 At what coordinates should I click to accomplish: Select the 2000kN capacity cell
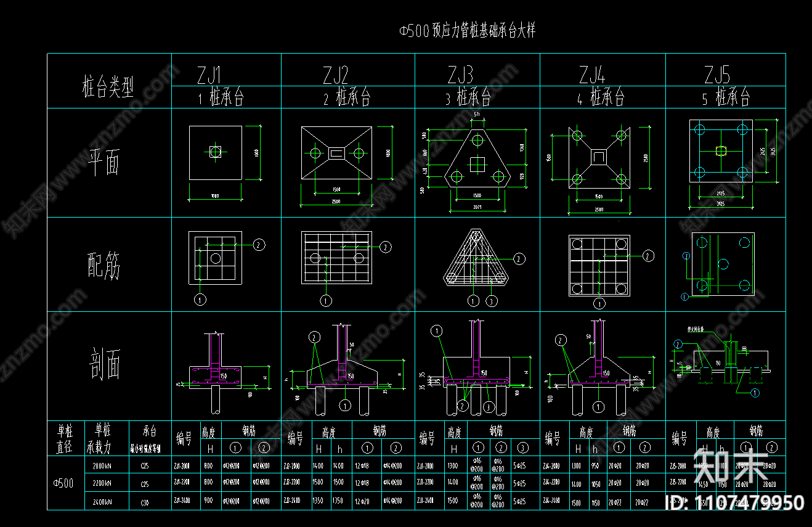[x=102, y=466]
